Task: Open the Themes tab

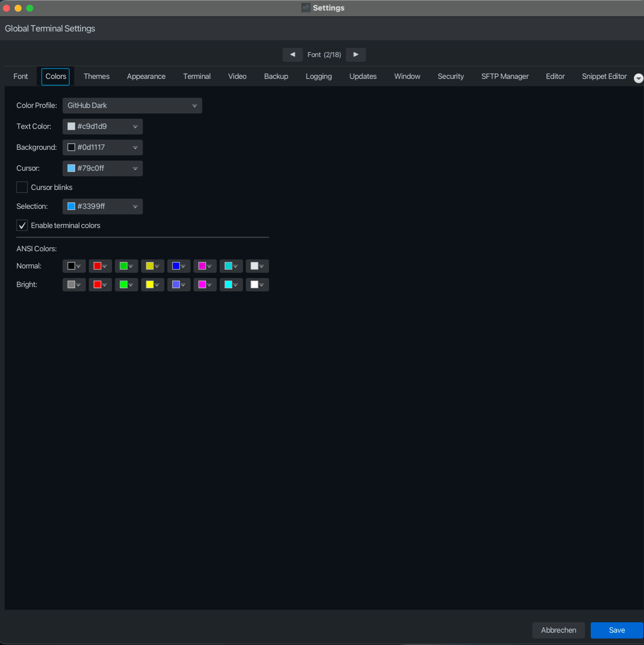Action: click(x=96, y=76)
